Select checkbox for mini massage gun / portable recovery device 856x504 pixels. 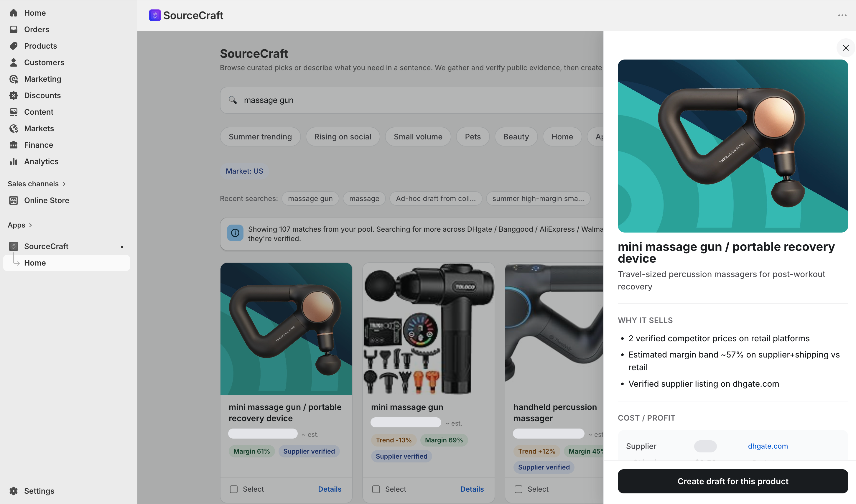coord(234,489)
